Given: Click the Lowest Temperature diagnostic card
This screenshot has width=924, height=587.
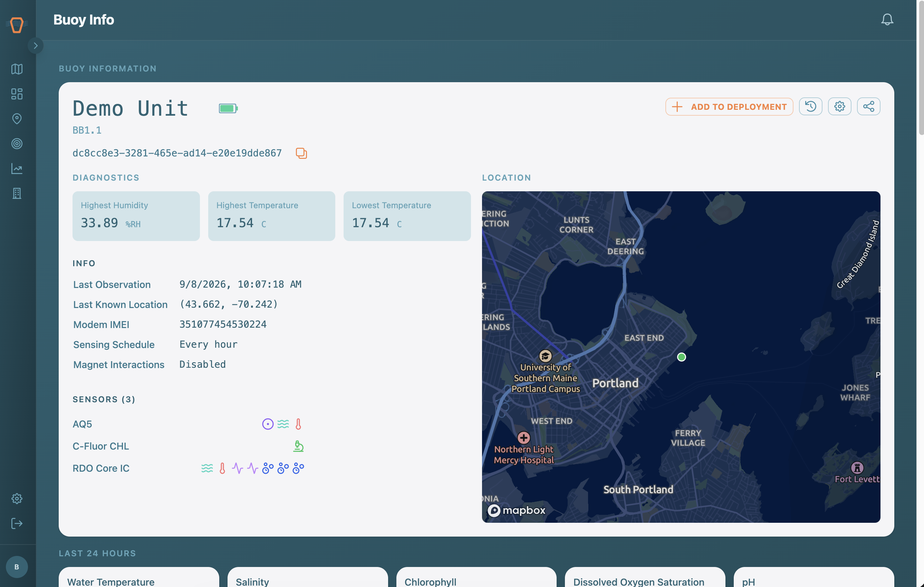Looking at the screenshot, I should [x=407, y=216].
